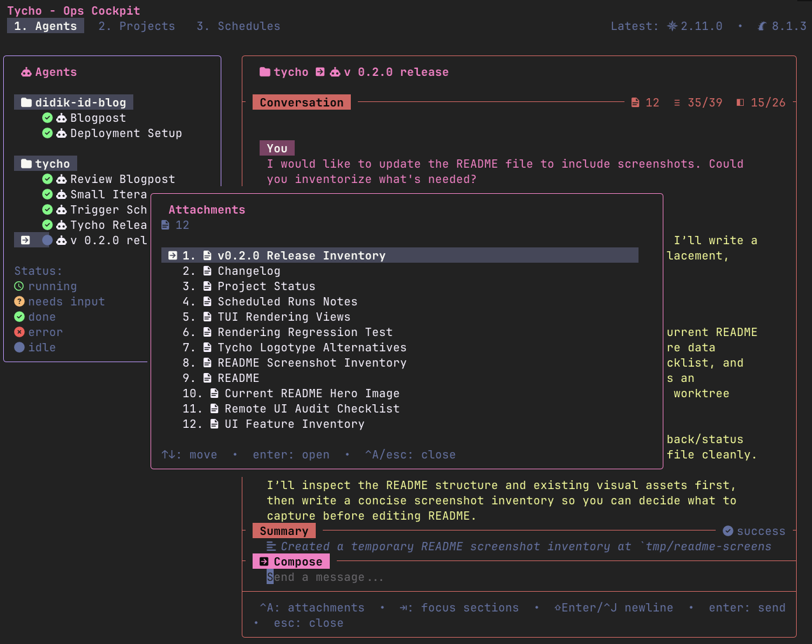
Task: Click the Compose section header
Action: click(292, 561)
